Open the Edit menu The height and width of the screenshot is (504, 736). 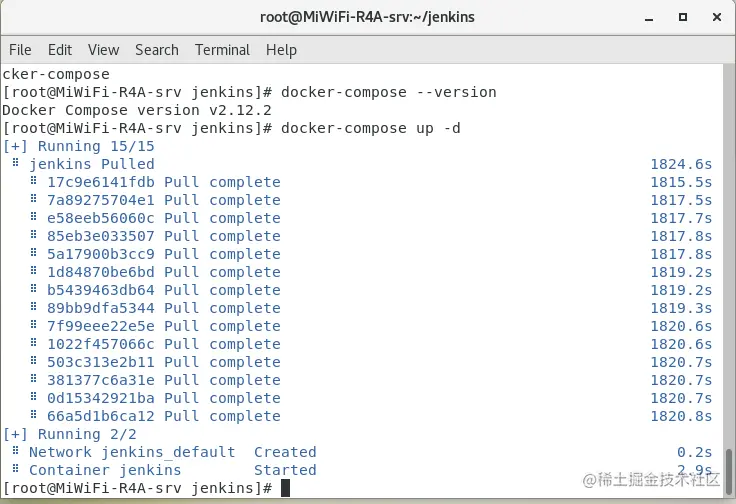point(60,49)
